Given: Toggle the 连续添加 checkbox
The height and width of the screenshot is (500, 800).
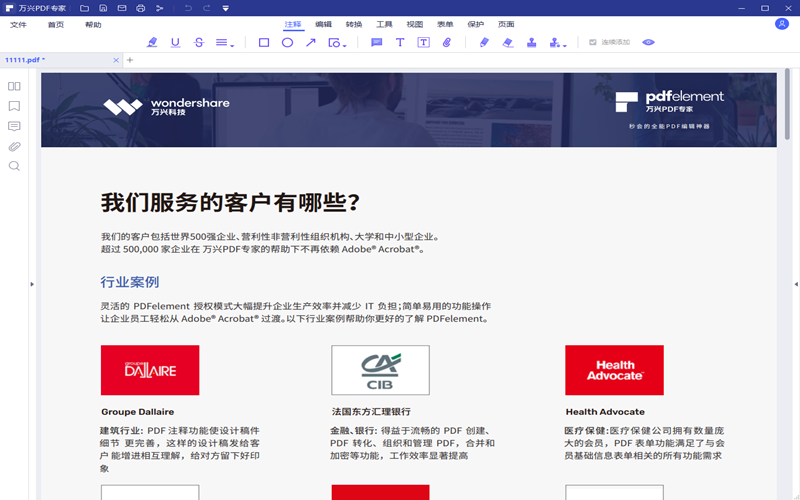Looking at the screenshot, I should click(x=593, y=43).
